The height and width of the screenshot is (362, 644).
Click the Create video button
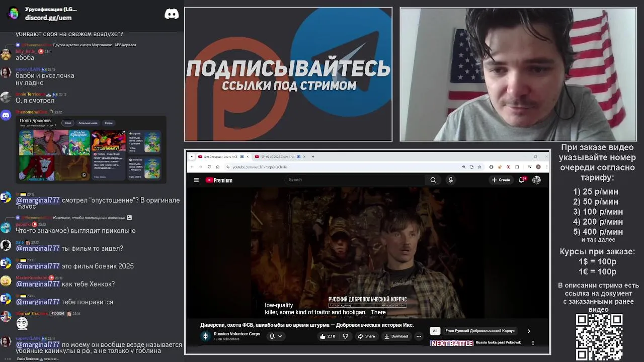point(501,180)
